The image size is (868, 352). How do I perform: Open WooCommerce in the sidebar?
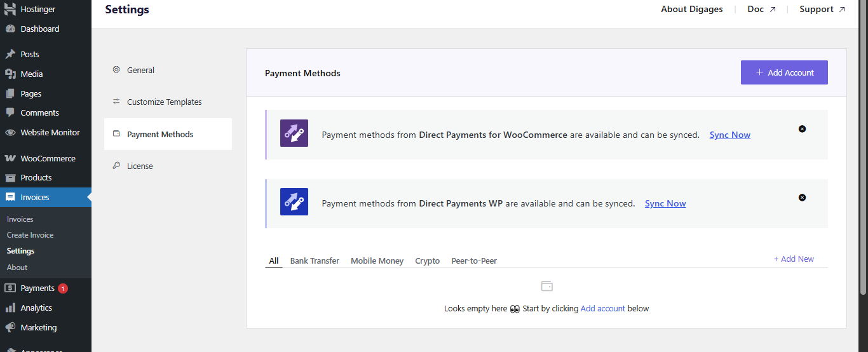(46, 158)
